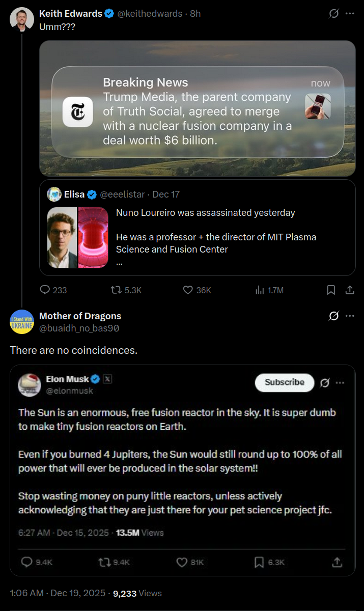Click Grok icon on Keith Edwards' post
364x611 pixels.
(x=334, y=14)
